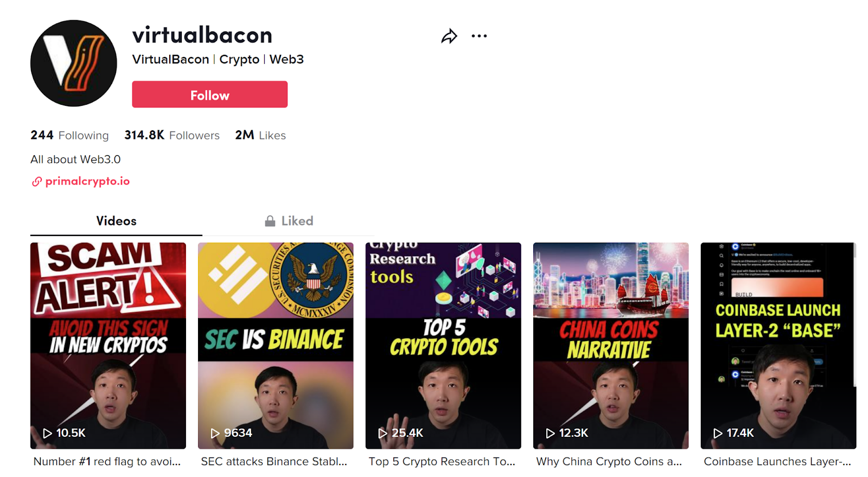The height and width of the screenshot is (477, 868).
Task: Click play icon showing 17.4K views
Action: click(718, 433)
